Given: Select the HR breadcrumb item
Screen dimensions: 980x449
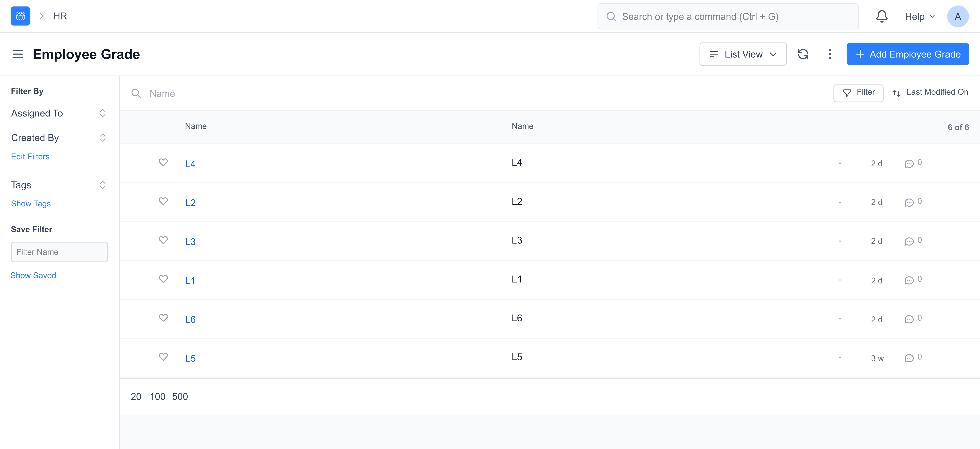Looking at the screenshot, I should coord(60,16).
